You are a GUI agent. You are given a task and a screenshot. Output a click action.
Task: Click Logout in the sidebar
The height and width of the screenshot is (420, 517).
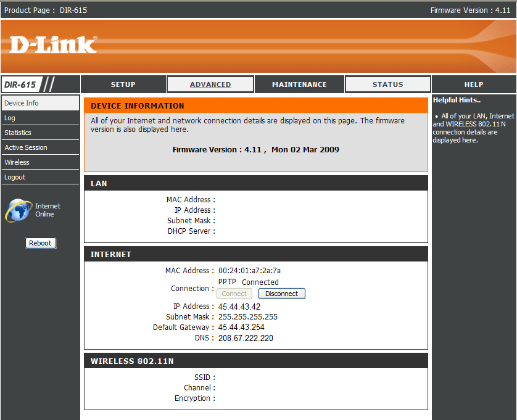click(x=40, y=177)
